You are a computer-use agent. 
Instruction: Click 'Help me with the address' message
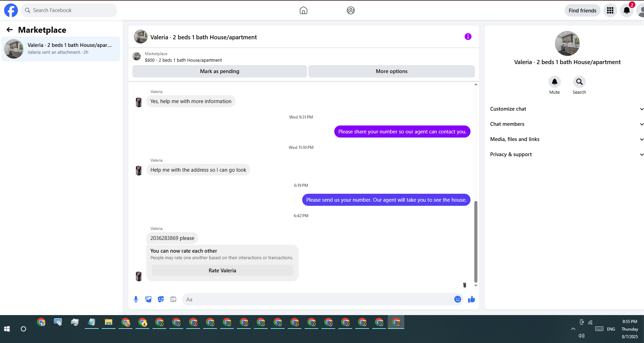pos(198,170)
